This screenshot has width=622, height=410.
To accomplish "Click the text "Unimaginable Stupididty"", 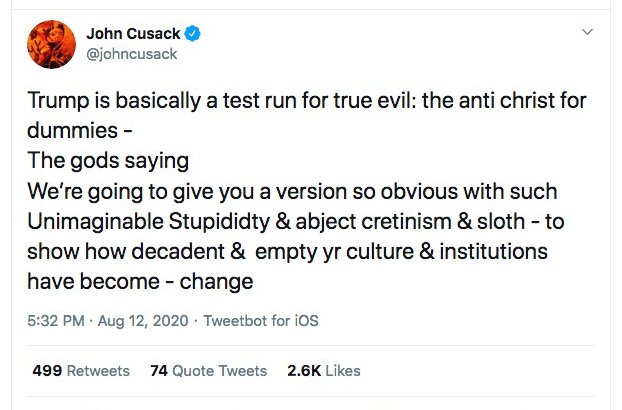I will 137,221.
